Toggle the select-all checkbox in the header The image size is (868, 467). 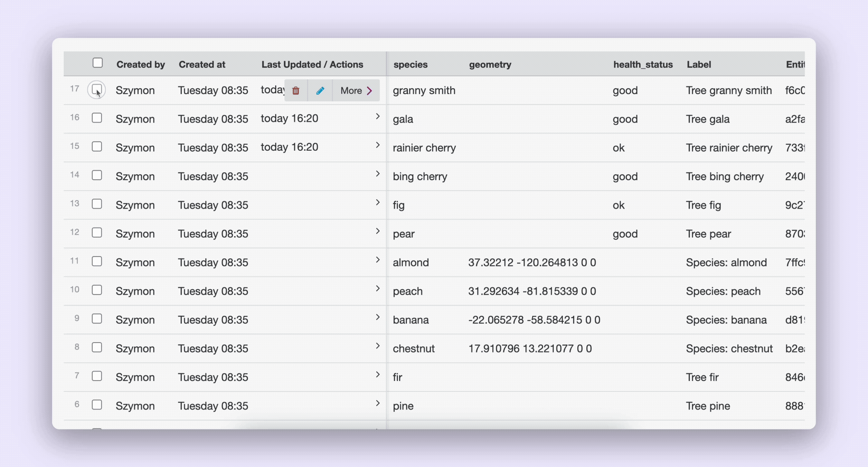[x=98, y=63]
